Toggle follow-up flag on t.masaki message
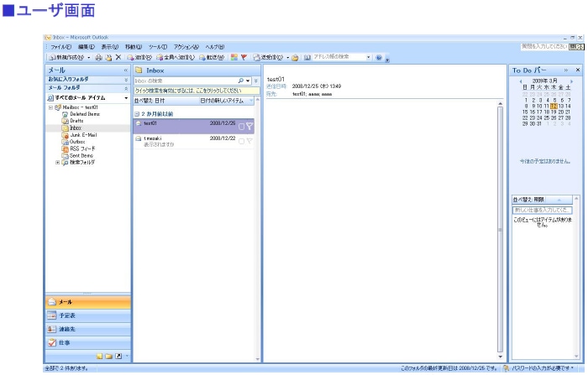The image size is (588, 375). coord(249,141)
